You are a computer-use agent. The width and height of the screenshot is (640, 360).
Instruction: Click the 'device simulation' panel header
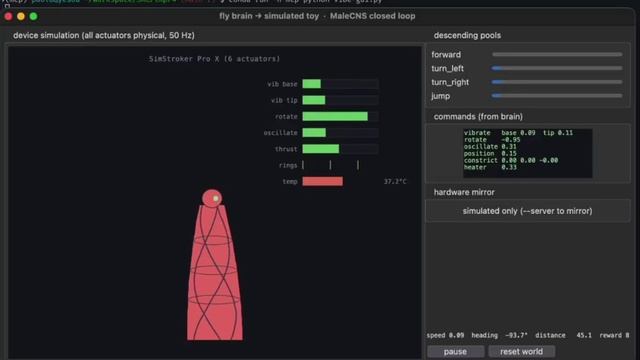[104, 35]
